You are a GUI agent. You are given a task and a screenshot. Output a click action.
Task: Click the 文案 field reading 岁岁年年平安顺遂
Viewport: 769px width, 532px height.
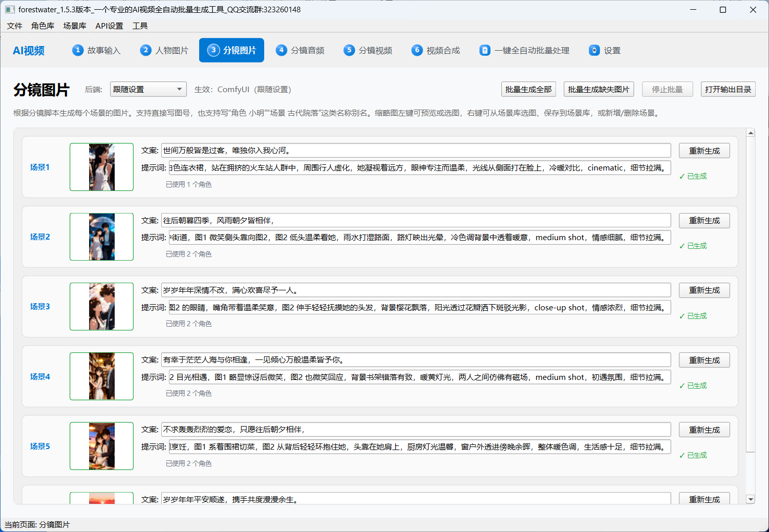416,499
